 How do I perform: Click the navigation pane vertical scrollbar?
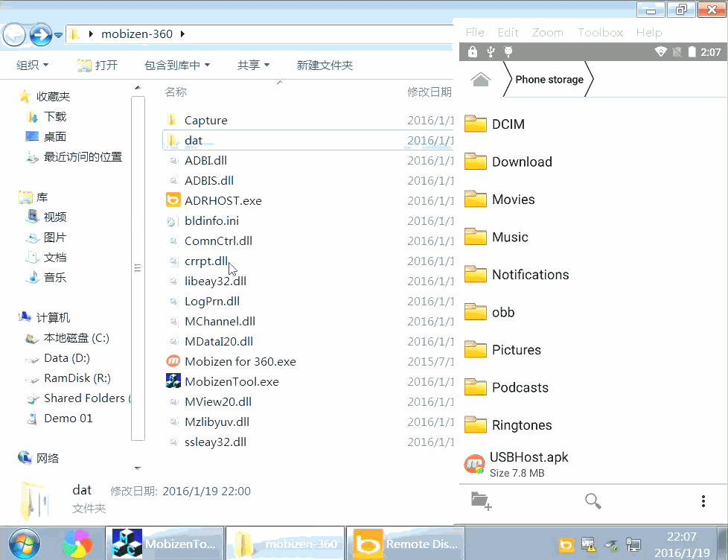138,268
